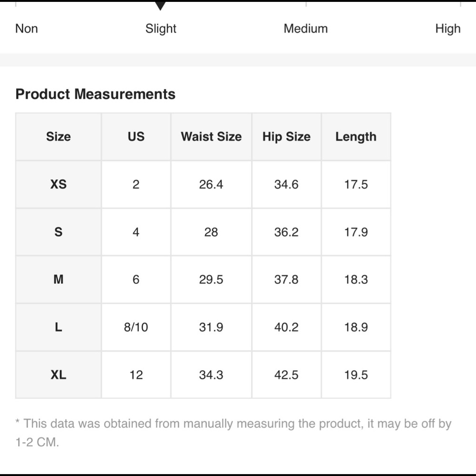Select the High stretch label

point(447,29)
